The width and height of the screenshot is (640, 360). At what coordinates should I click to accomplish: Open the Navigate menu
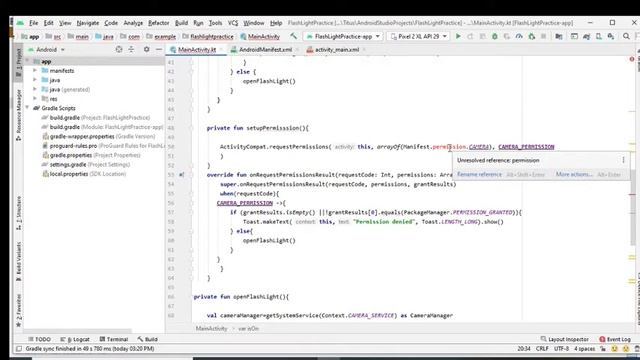point(88,23)
